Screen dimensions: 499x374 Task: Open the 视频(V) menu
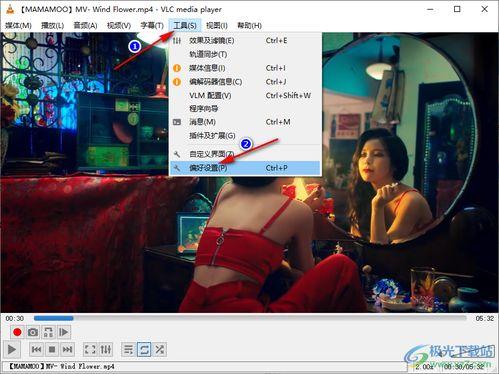pos(119,26)
